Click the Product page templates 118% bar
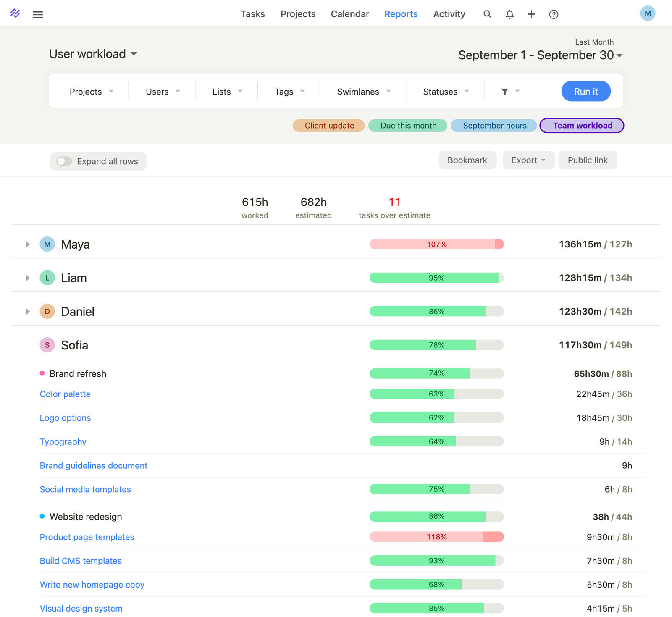 click(x=436, y=537)
